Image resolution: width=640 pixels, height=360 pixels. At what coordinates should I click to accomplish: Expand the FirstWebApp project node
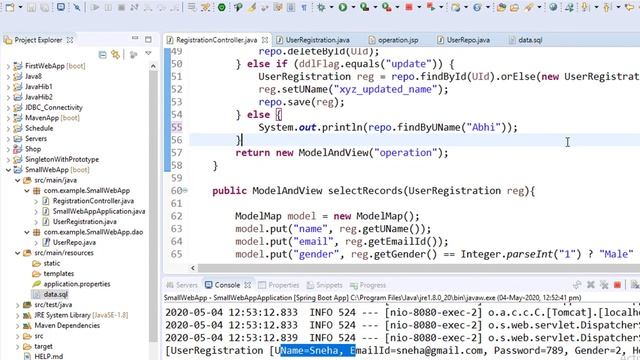pyautogui.click(x=8, y=66)
